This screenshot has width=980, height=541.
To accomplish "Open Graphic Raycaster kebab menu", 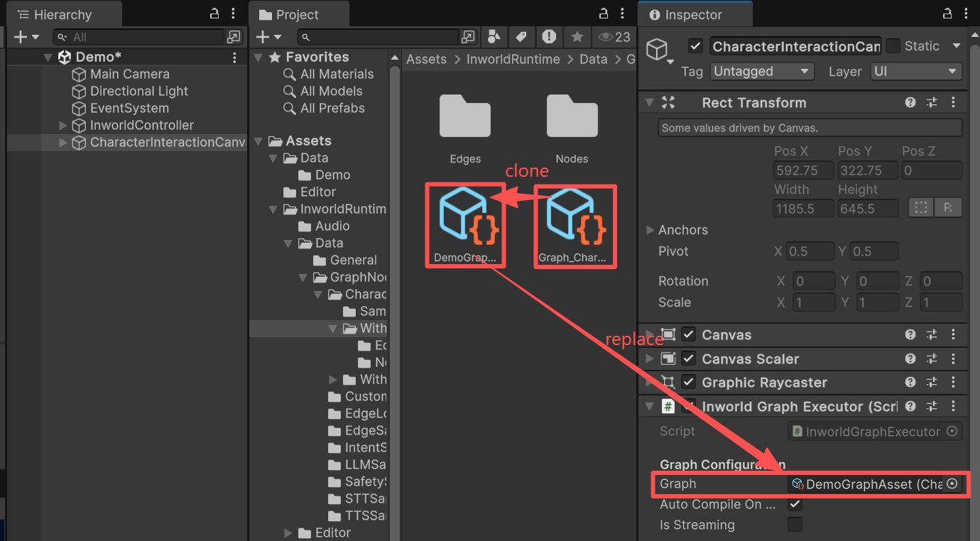I will click(953, 383).
